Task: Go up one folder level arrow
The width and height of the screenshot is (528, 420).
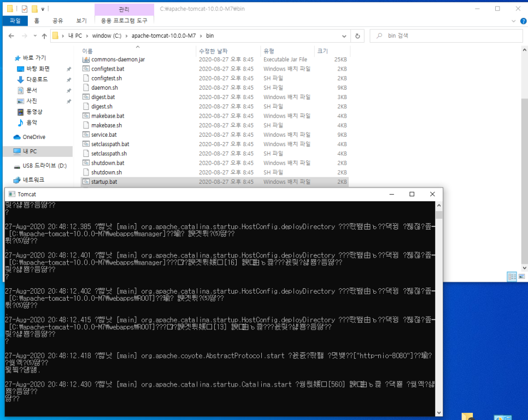Action: 44,36
